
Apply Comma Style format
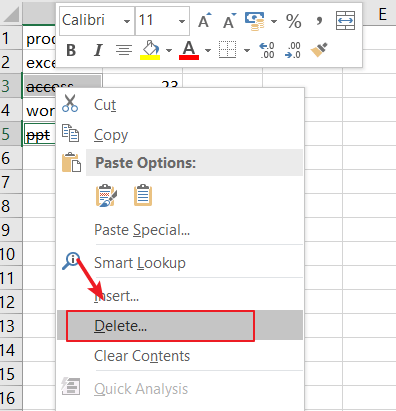[x=319, y=21]
